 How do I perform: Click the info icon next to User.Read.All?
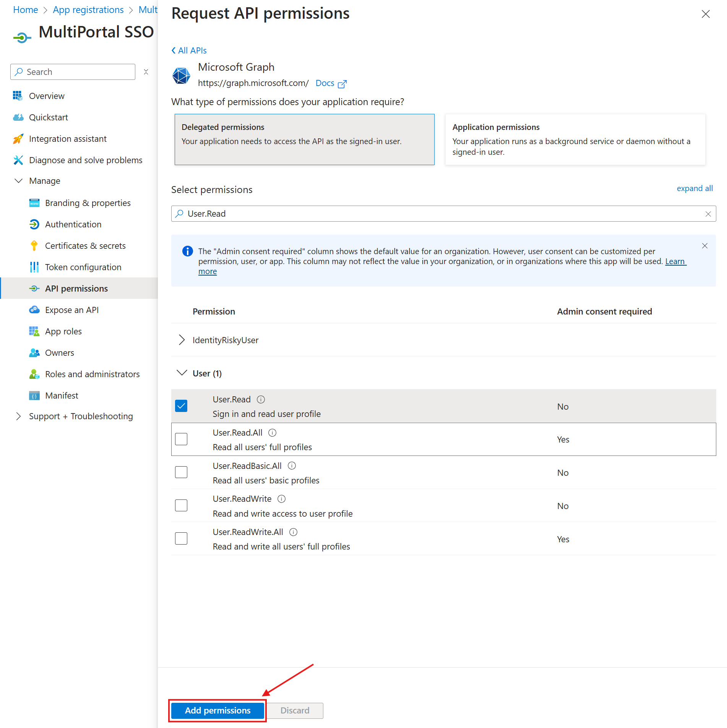pos(273,433)
